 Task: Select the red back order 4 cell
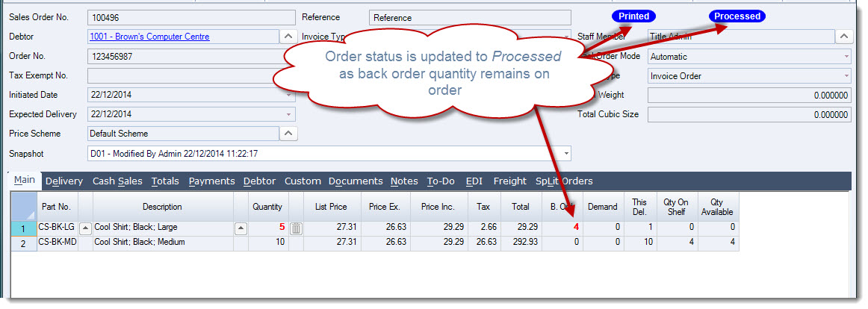tap(562, 229)
